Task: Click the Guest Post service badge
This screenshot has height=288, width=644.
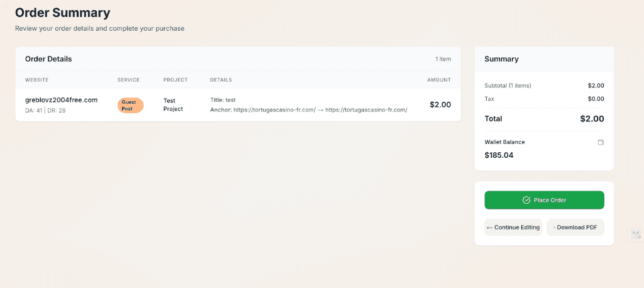Action: (130, 105)
